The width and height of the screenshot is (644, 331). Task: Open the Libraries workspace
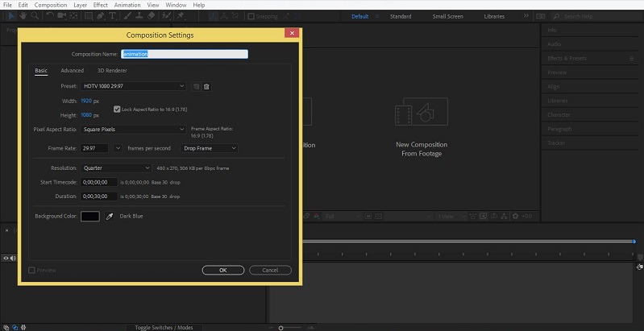(494, 16)
